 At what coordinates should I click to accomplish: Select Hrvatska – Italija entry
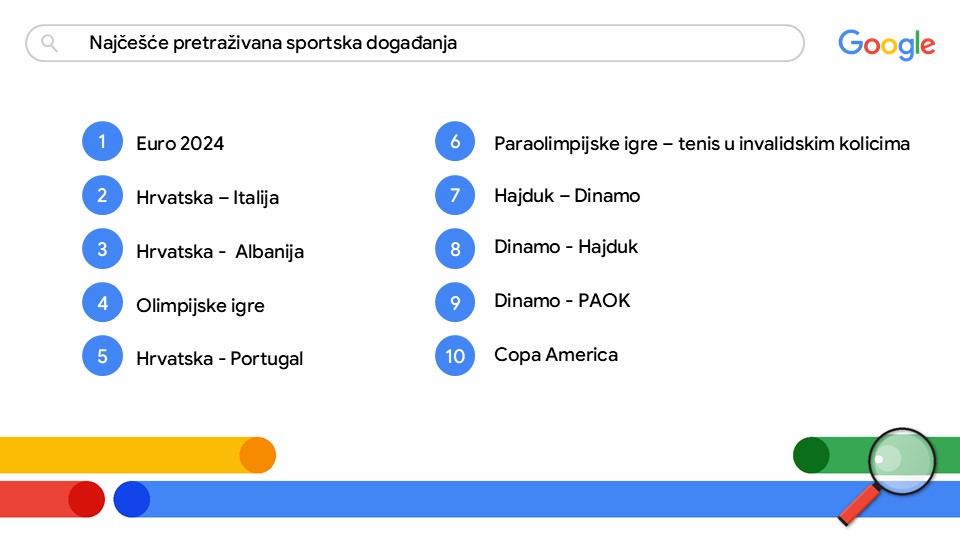pos(207,197)
